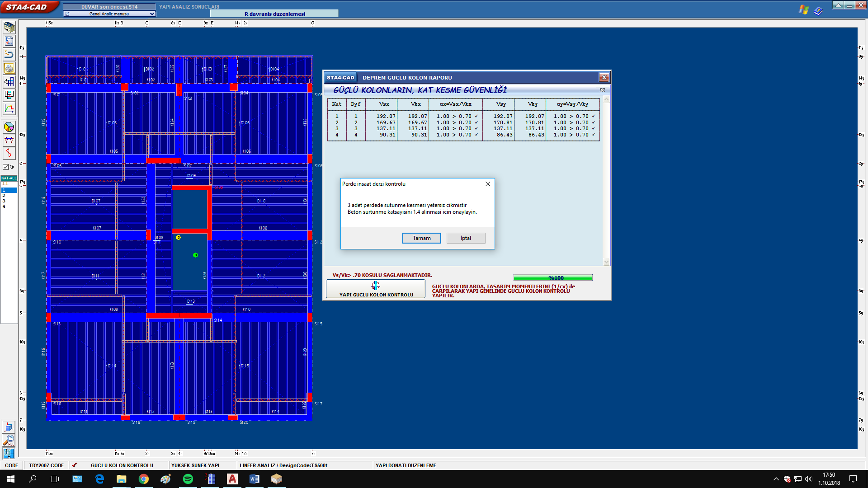Collapse the GÜÇLÜ KOLONLARIN table header panel
This screenshot has width=868, height=488.
602,90
